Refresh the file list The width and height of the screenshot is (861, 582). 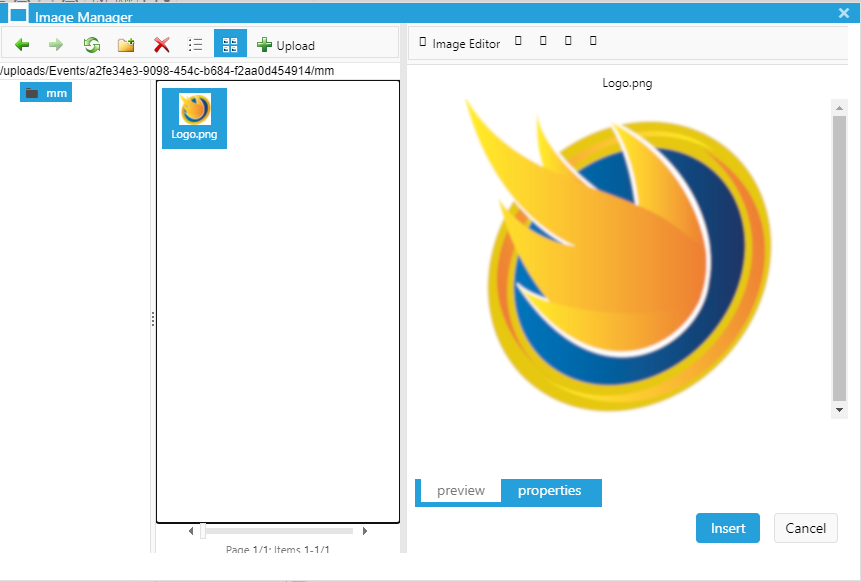pos(92,44)
